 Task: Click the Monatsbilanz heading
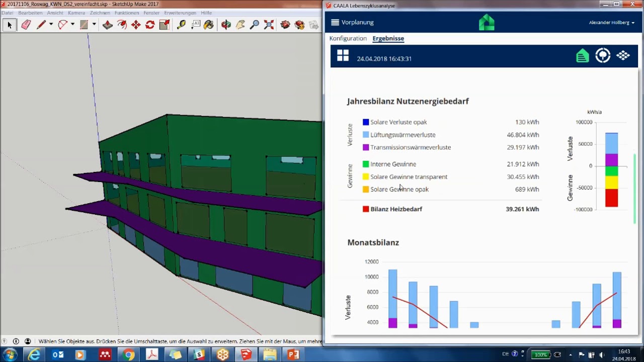(x=373, y=242)
